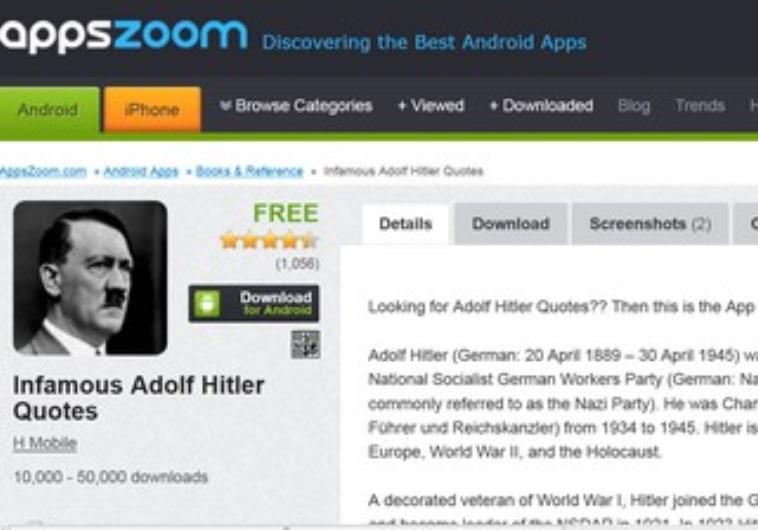Image resolution: width=758 pixels, height=530 pixels.
Task: Expand the Browse Categories dropdown
Action: [x=296, y=105]
